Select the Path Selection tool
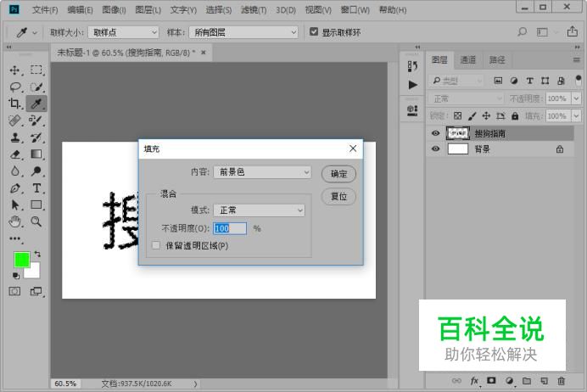The height and width of the screenshot is (392, 587). 15,204
